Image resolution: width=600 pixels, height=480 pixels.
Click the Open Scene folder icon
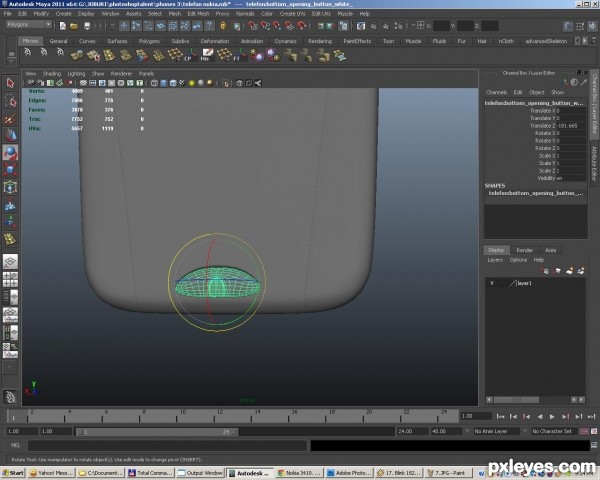74,26
